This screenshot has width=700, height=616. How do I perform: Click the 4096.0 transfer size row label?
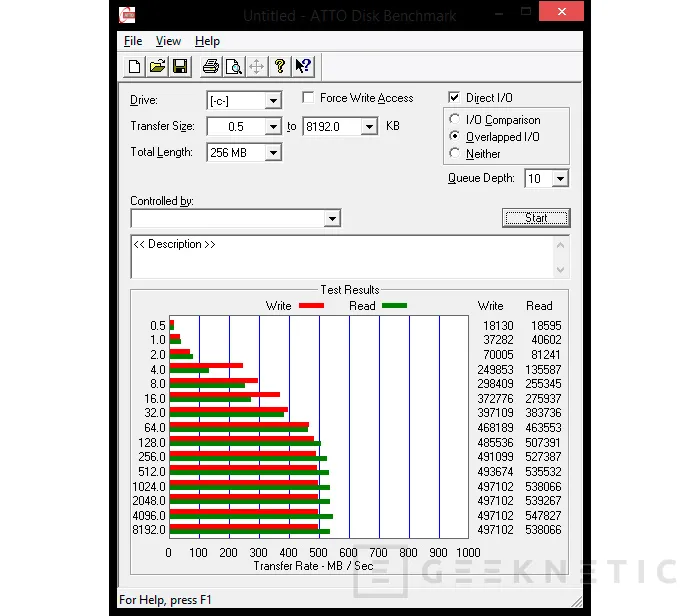click(x=149, y=516)
